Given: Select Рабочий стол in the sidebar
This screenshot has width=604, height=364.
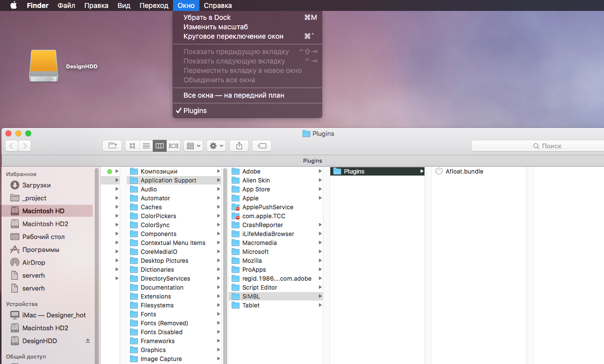Looking at the screenshot, I should 44,237.
